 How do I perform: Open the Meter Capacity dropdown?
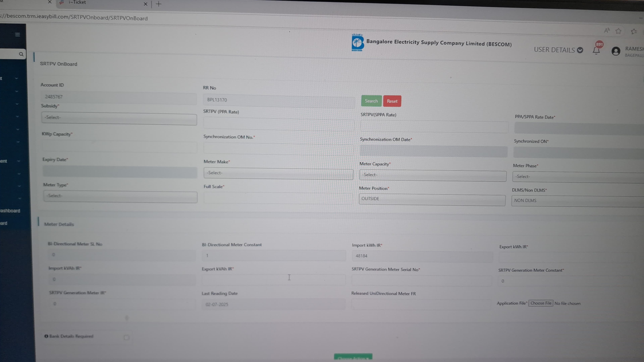[x=433, y=175]
